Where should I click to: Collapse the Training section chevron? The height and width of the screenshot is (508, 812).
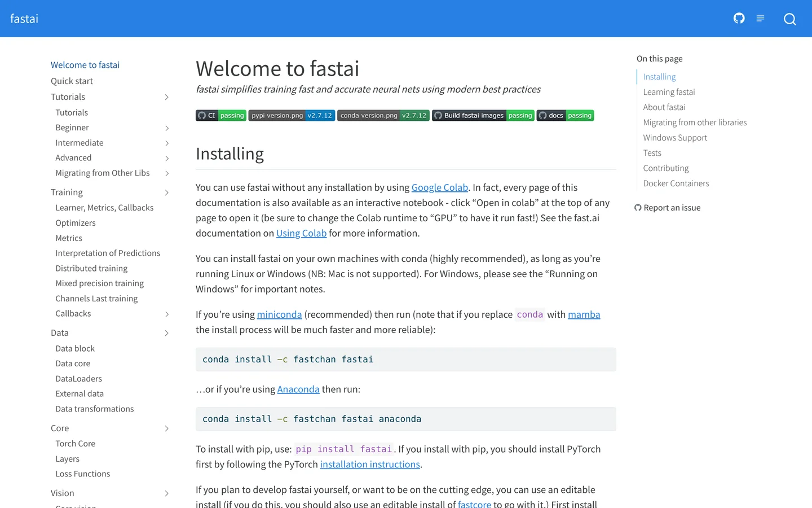tap(167, 192)
